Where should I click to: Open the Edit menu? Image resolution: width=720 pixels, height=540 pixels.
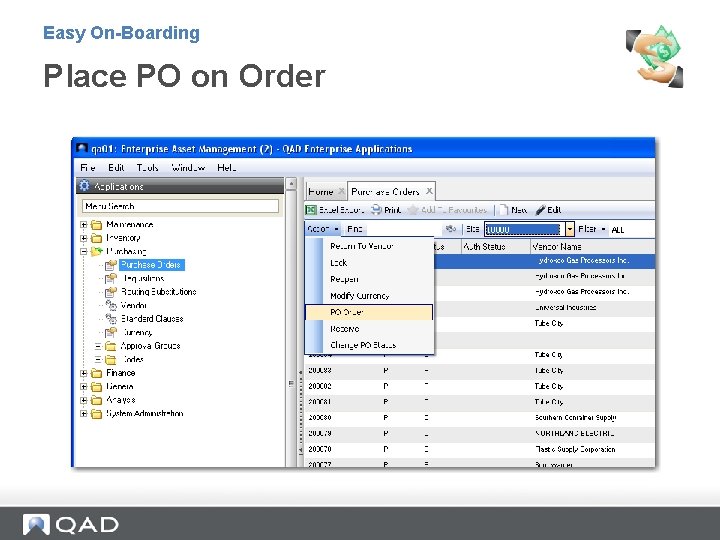click(116, 168)
